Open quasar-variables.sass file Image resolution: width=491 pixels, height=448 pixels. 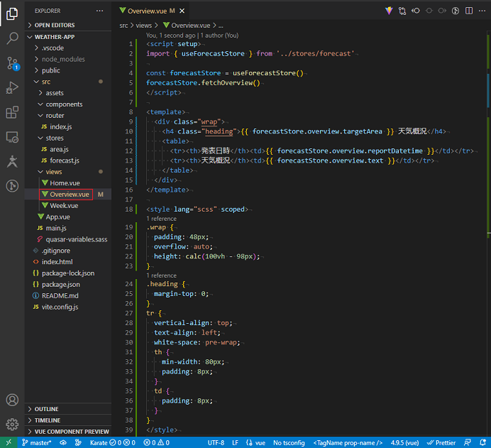click(x=68, y=240)
